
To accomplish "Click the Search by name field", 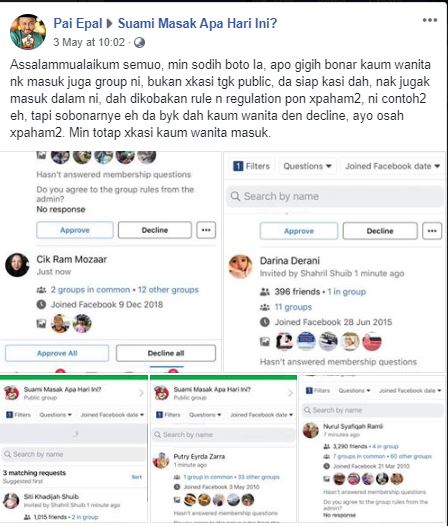I will tap(335, 196).
